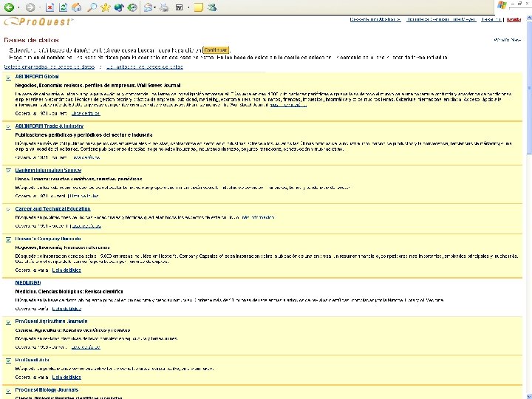Open the ProQuest Biology Journals link

tap(47, 390)
